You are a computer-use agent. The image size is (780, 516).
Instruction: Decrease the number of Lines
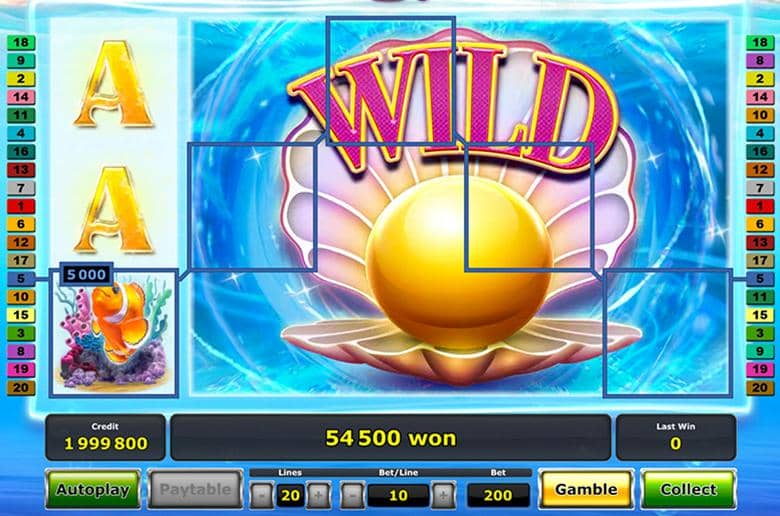click(261, 496)
